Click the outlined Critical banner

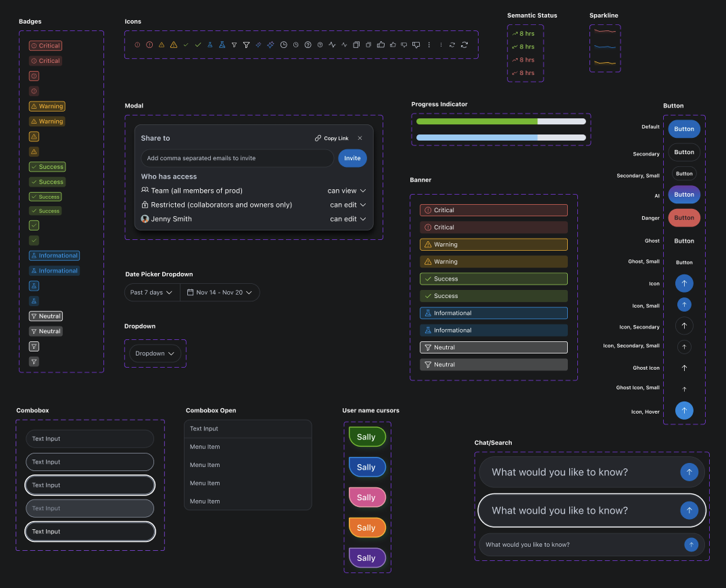(493, 210)
